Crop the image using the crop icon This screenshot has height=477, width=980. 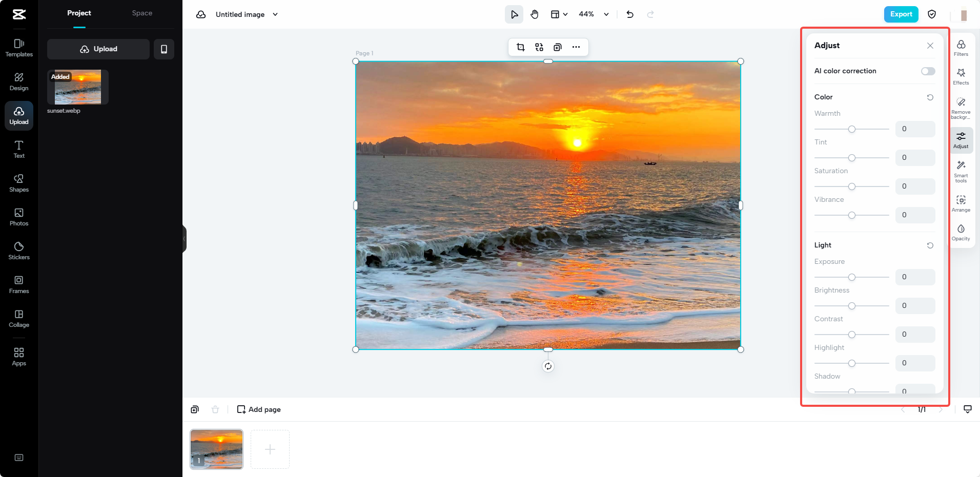[x=521, y=47]
